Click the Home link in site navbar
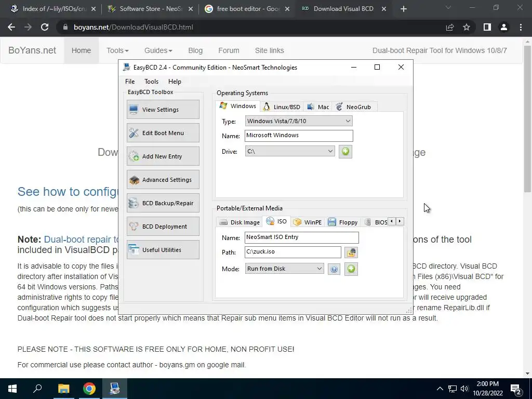Screen dimensions: 532x399 [x=81, y=50]
